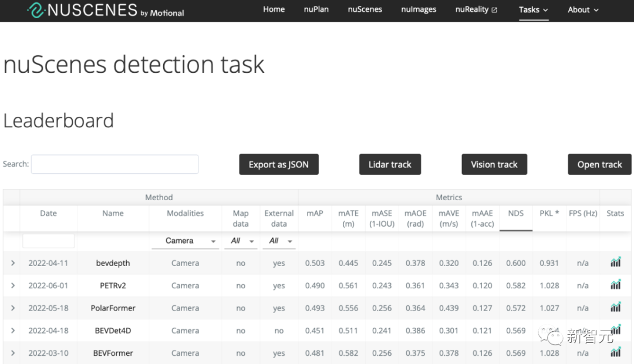The image size is (634, 364).
Task: Click the Export as JSON button
Action: 278,164
